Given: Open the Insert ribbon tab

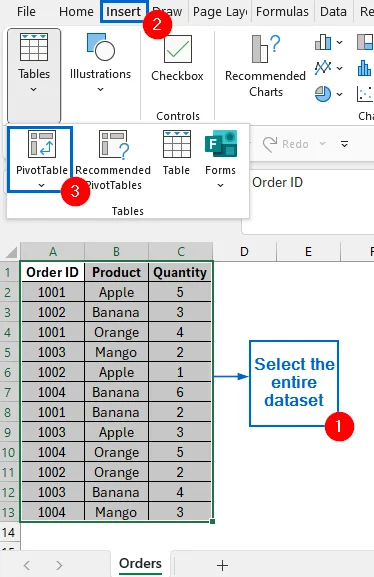Looking at the screenshot, I should [124, 11].
